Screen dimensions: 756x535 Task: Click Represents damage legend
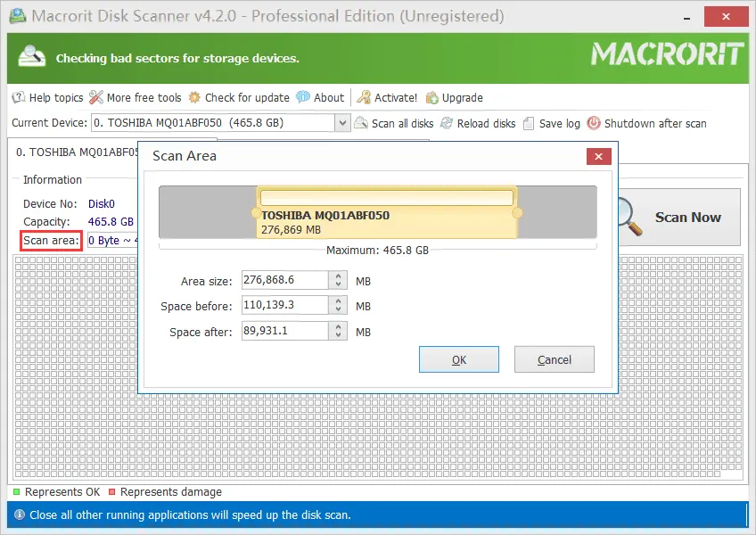pos(166,491)
